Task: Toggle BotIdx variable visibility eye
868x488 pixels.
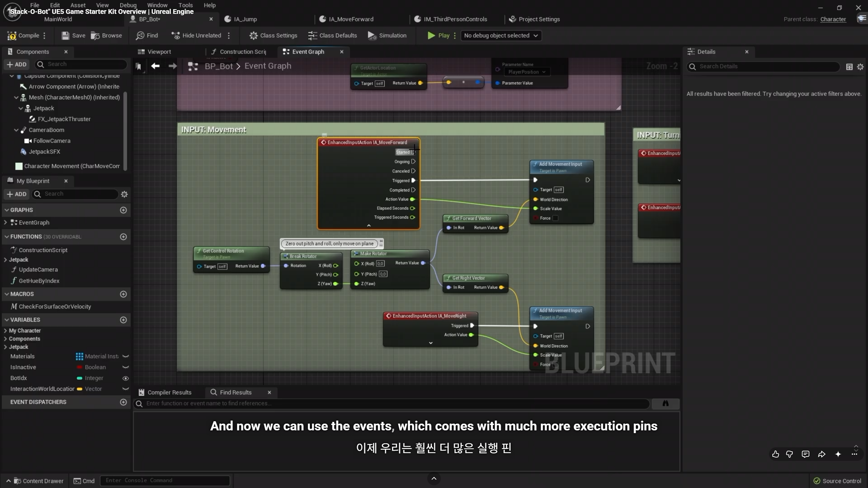Action: pyautogui.click(x=125, y=378)
